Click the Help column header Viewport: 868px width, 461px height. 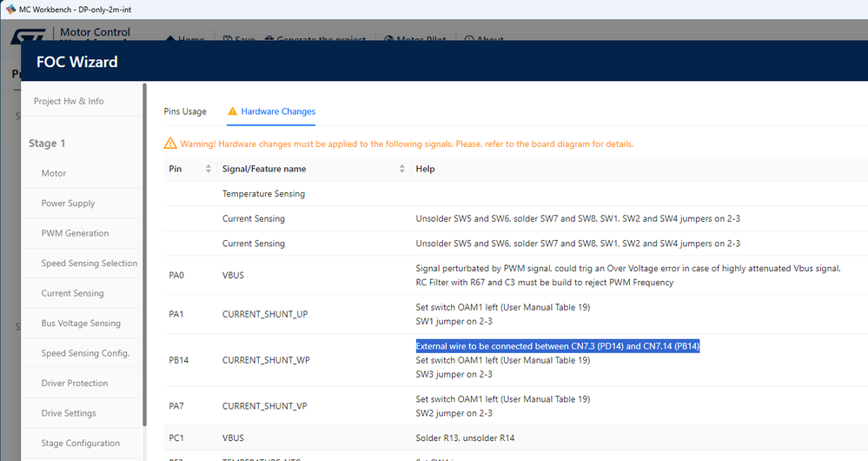[x=425, y=169]
